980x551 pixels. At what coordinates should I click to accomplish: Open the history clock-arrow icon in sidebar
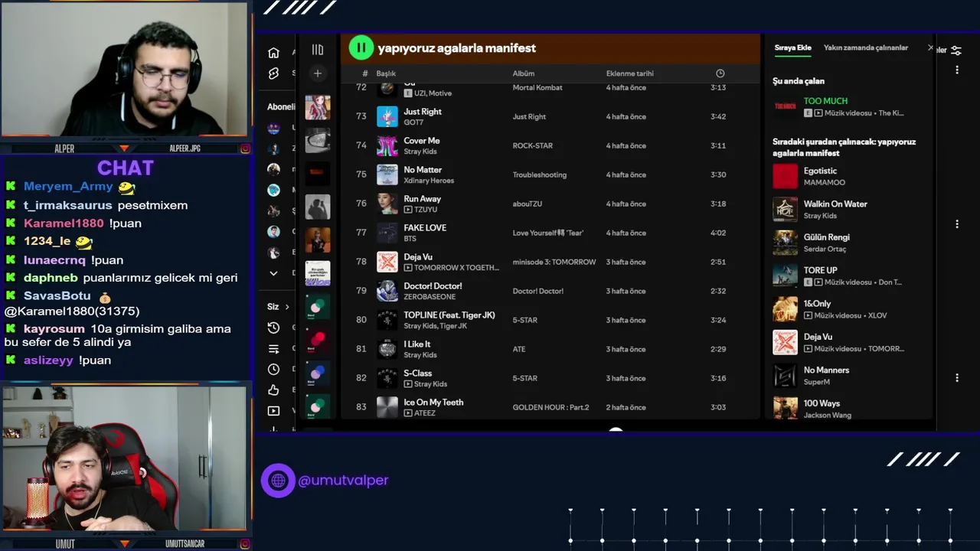(x=273, y=328)
